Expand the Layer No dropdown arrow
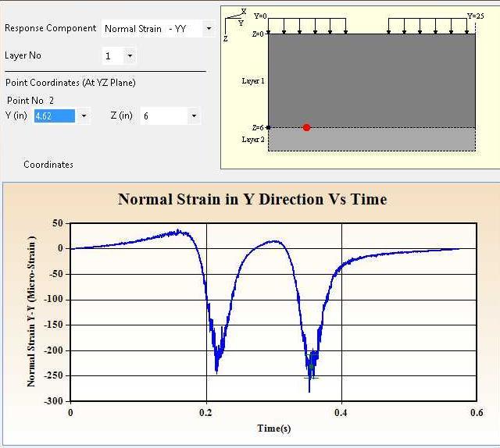 pyautogui.click(x=130, y=55)
